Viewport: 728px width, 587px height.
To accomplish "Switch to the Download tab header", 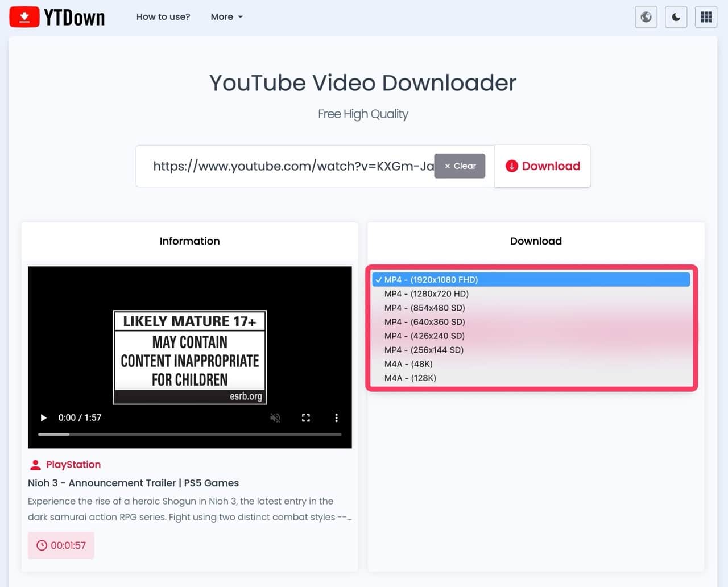I will (536, 241).
